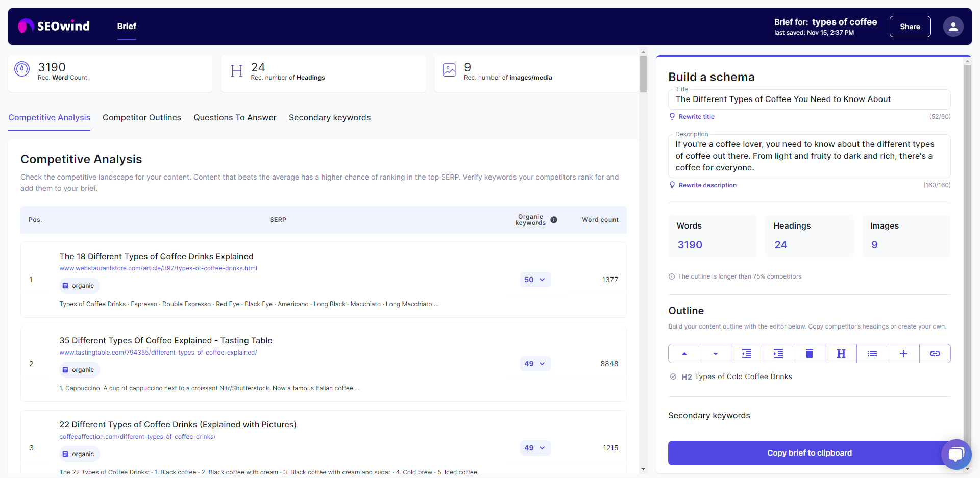The image size is (980, 478).
Task: Click the increase indent outline icon
Action: click(778, 354)
